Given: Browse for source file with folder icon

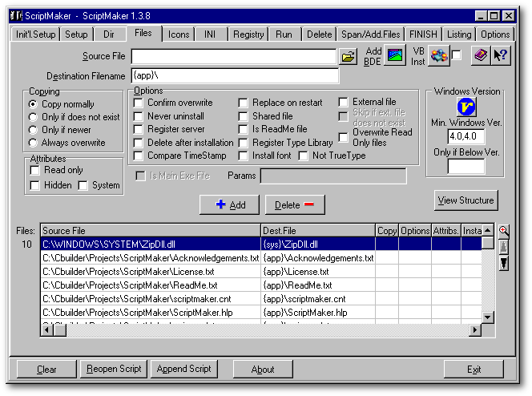Looking at the screenshot, I should 348,56.
